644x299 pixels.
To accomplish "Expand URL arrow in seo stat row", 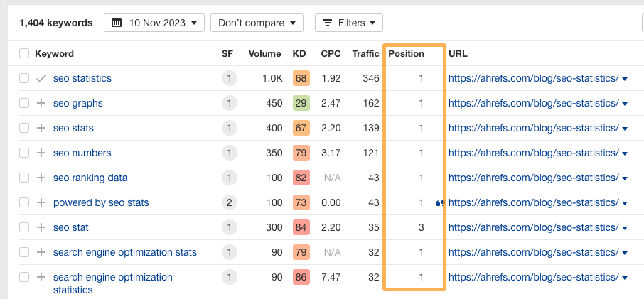I will coord(625,228).
